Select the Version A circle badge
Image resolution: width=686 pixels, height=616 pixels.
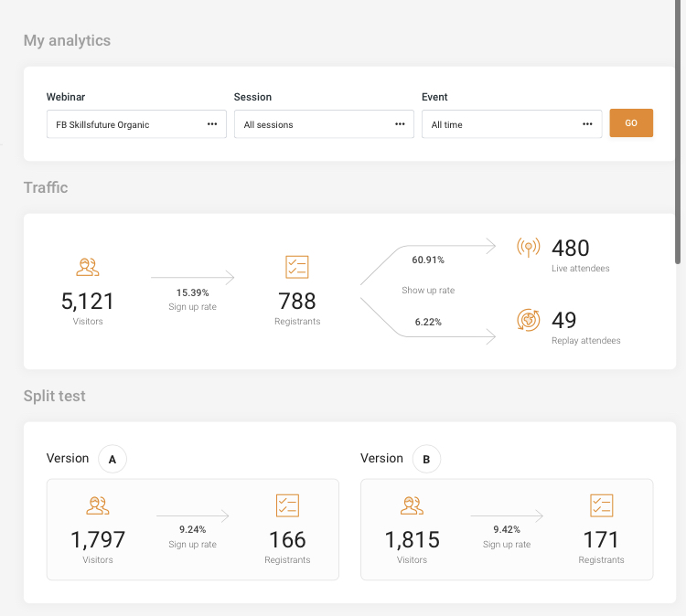point(113,459)
